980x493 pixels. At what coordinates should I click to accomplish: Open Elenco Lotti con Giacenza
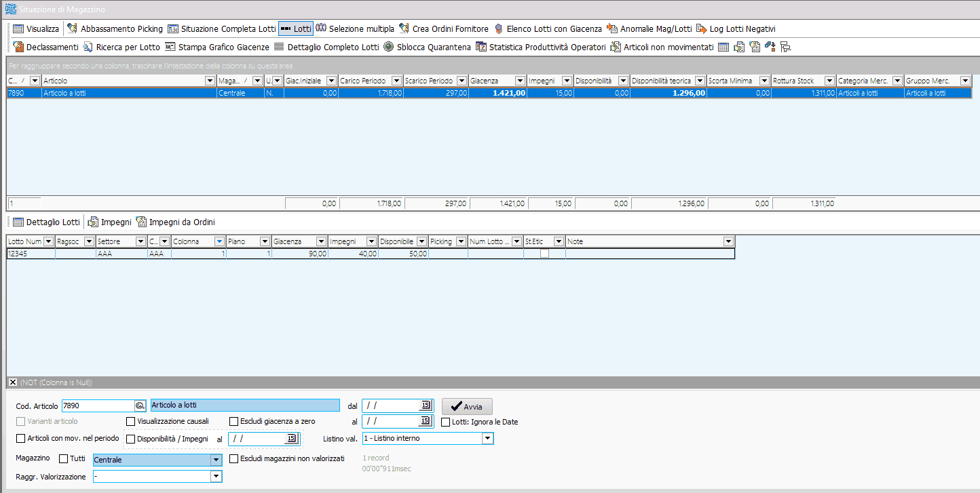(548, 29)
